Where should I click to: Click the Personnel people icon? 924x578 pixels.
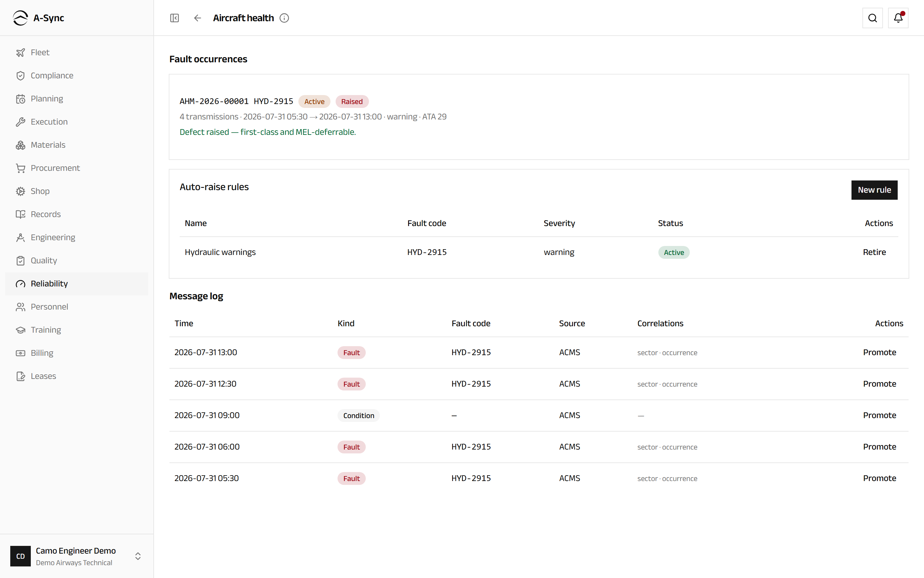pos(21,307)
